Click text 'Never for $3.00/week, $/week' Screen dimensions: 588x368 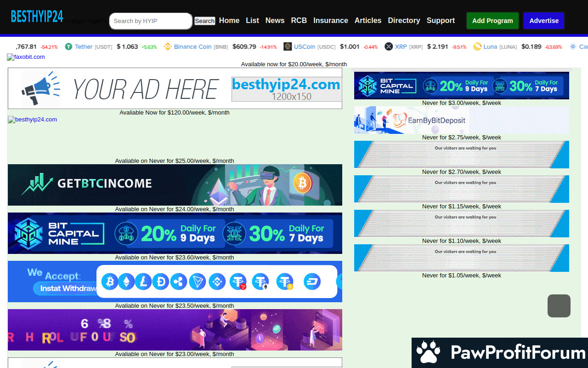462,103
